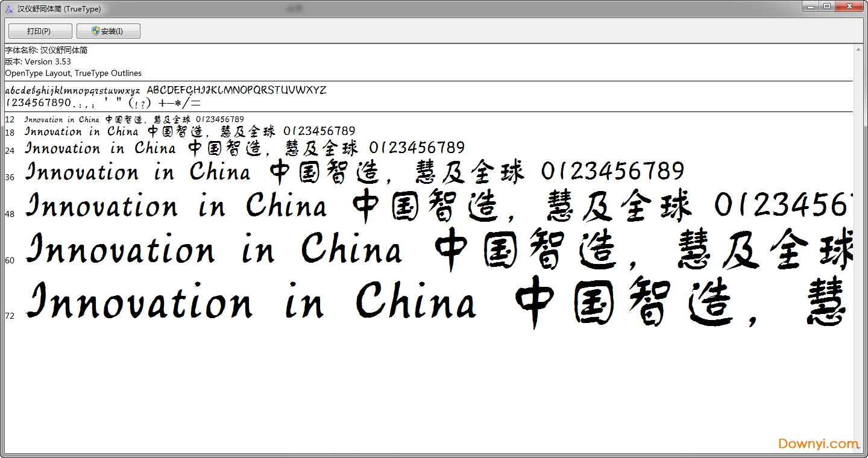Click the size 36 sample text line

pyautogui.click(x=354, y=172)
